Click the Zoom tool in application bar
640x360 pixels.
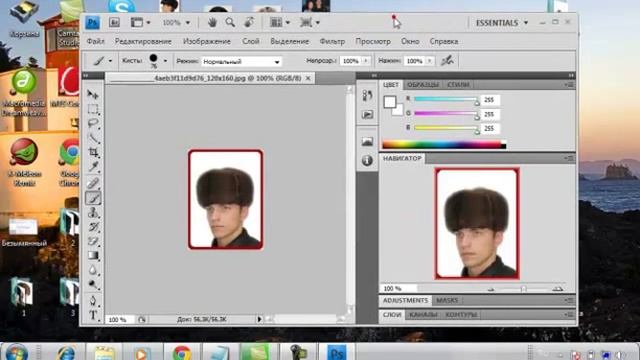pos(230,22)
